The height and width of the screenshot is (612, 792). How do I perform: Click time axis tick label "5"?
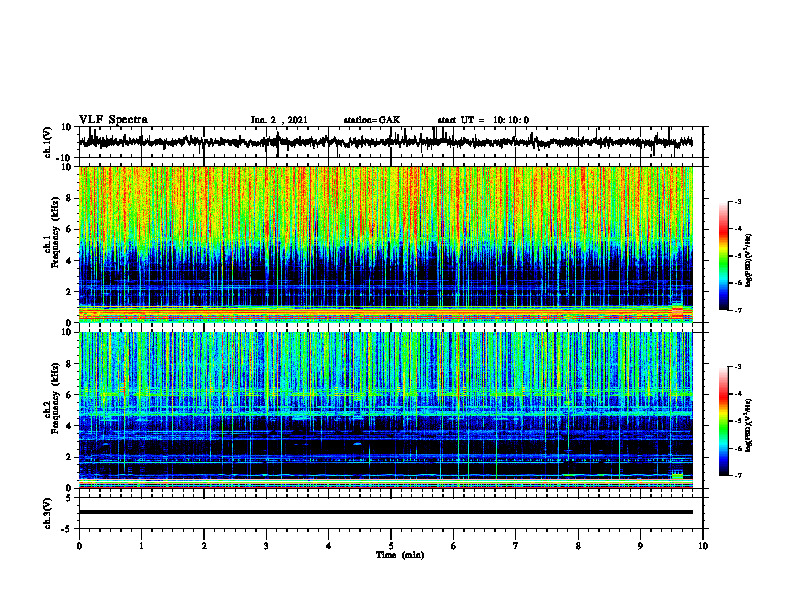391,546
